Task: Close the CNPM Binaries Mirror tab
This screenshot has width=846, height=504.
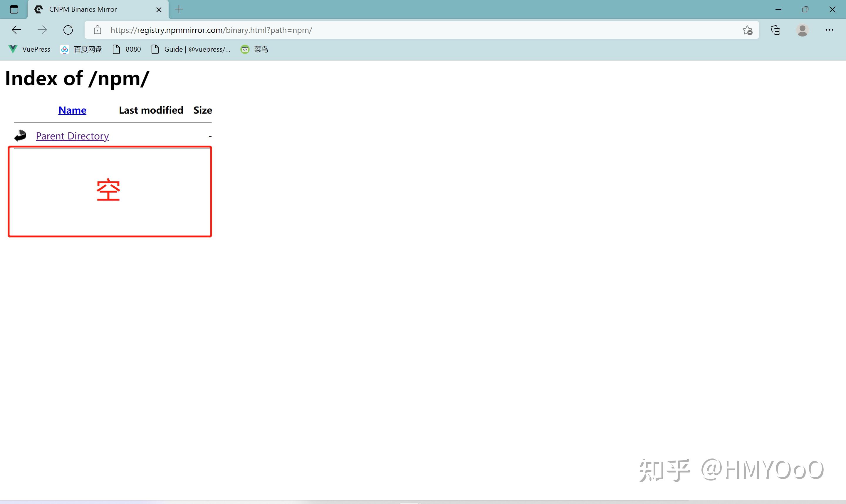Action: click(159, 9)
